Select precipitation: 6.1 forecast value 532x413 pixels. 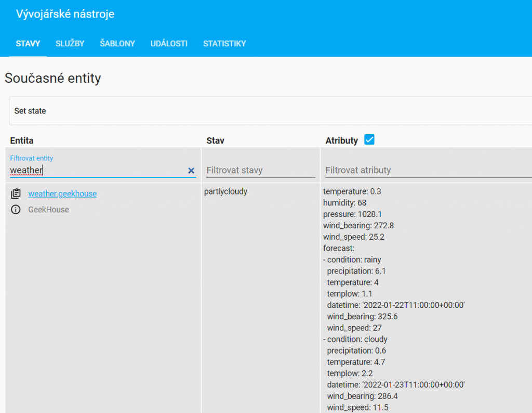(356, 271)
